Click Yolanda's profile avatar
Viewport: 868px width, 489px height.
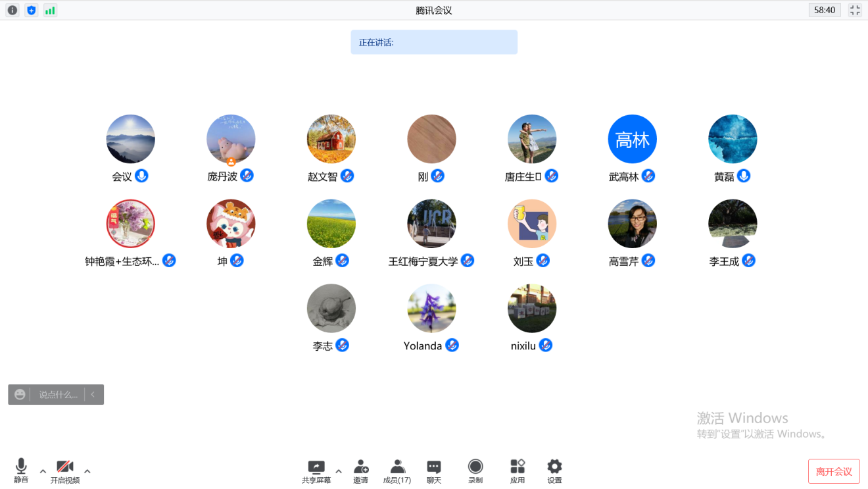click(431, 308)
